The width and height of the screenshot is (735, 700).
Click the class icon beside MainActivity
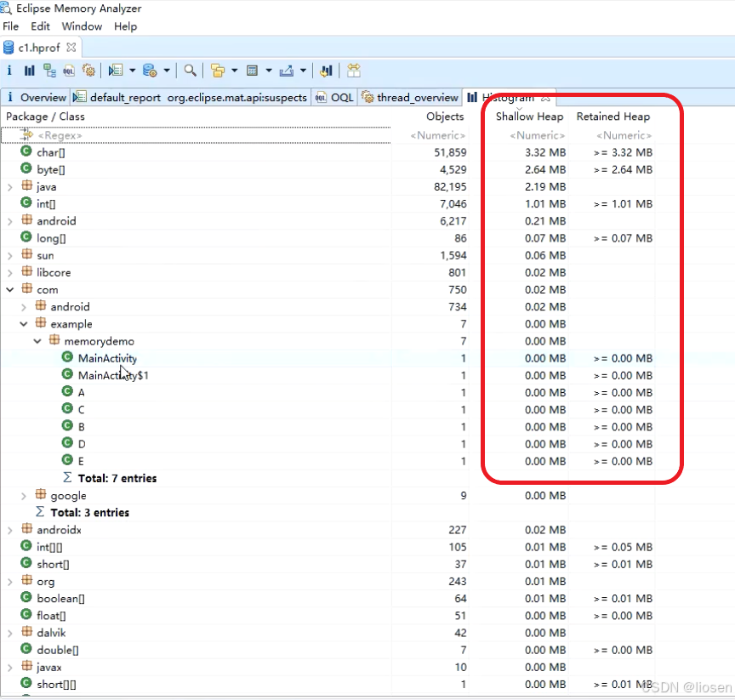pos(67,357)
